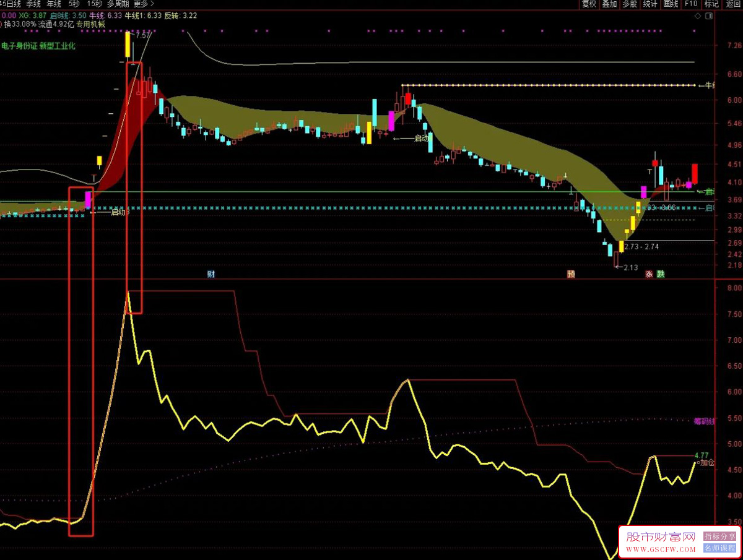Click the 财 financial marker
The width and height of the screenshot is (743, 560).
click(x=211, y=274)
